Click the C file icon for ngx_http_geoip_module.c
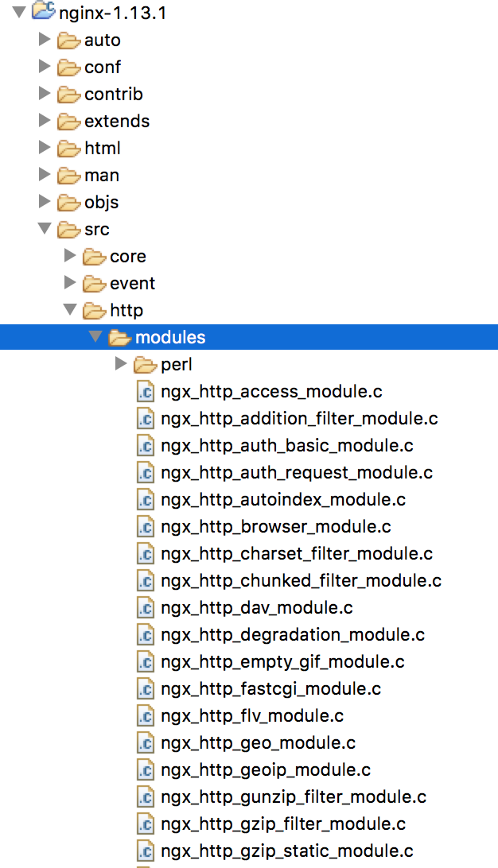The image size is (498, 868). click(x=146, y=770)
